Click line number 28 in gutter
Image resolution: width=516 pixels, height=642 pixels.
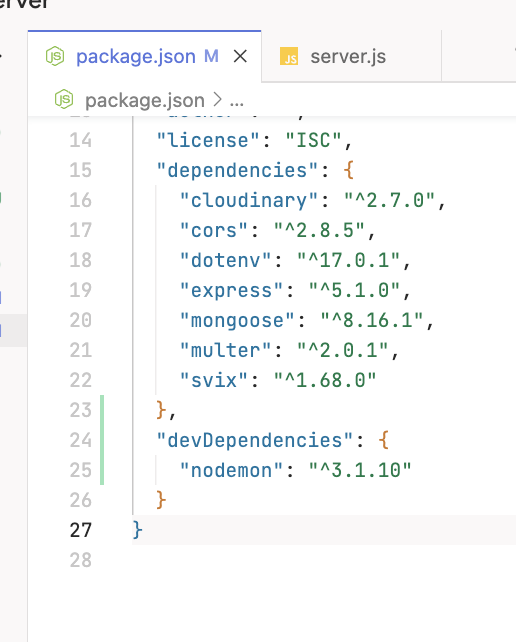(x=80, y=560)
